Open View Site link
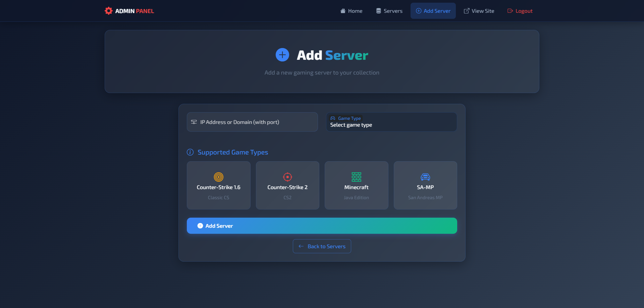The height and width of the screenshot is (308, 644). click(479, 11)
